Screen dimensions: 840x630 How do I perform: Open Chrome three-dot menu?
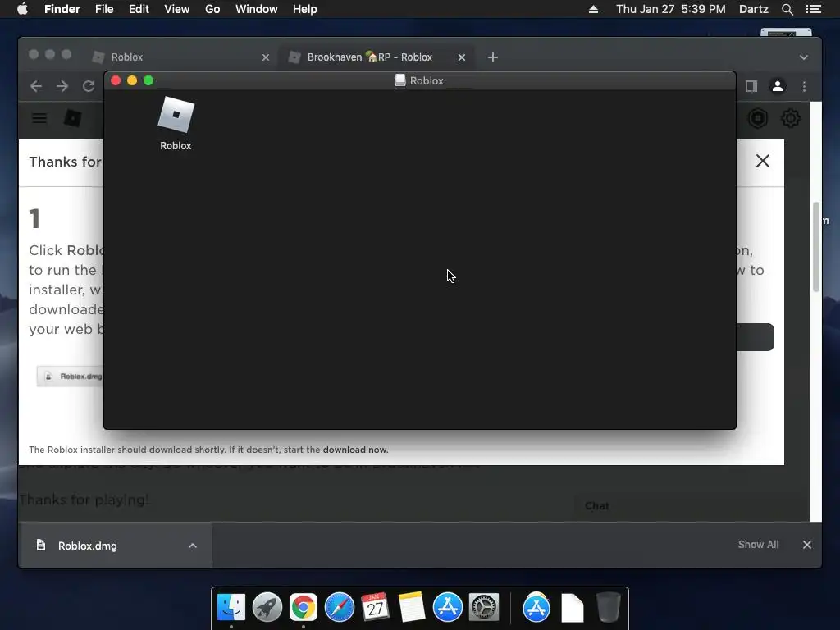coord(804,86)
